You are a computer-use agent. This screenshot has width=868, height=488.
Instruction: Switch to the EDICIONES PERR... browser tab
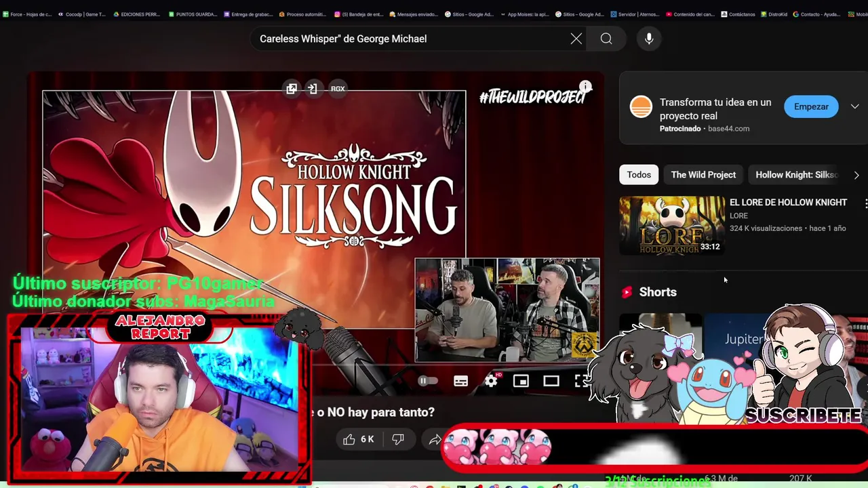pos(136,14)
